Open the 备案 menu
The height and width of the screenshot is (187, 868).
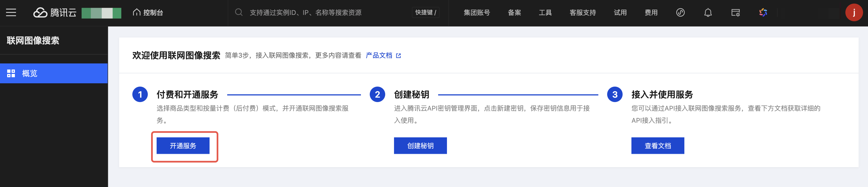(514, 13)
